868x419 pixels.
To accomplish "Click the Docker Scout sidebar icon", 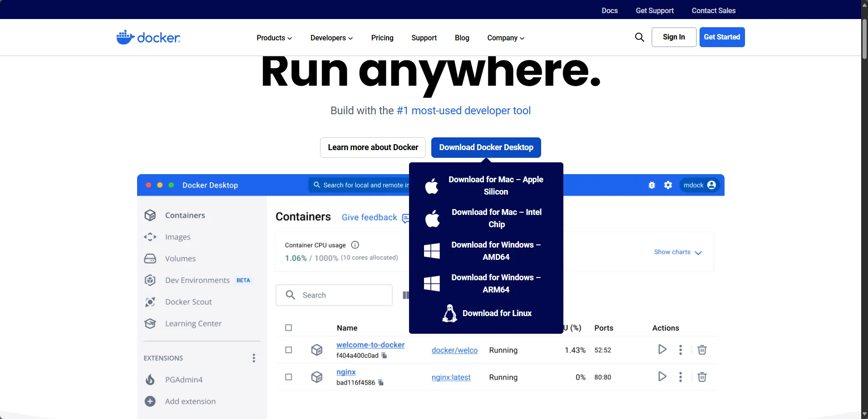I will point(150,302).
